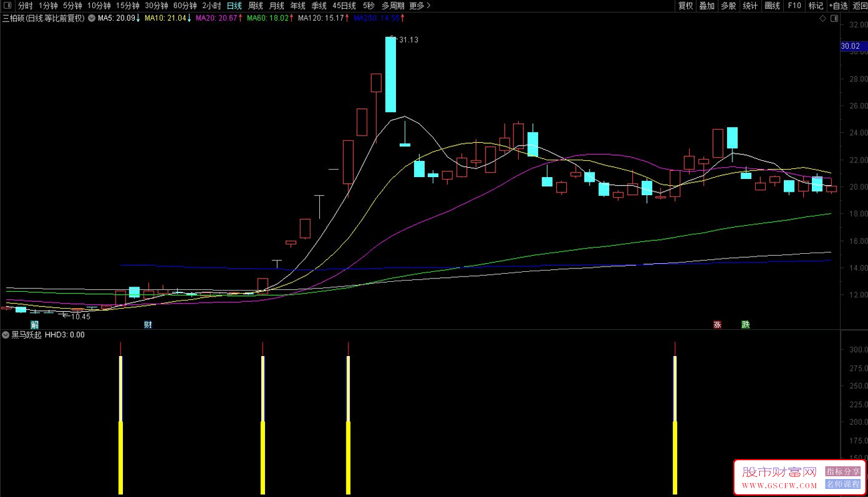Toggle the left sidebar panel icon
Screen dimensions: 868x497
coord(7,6)
